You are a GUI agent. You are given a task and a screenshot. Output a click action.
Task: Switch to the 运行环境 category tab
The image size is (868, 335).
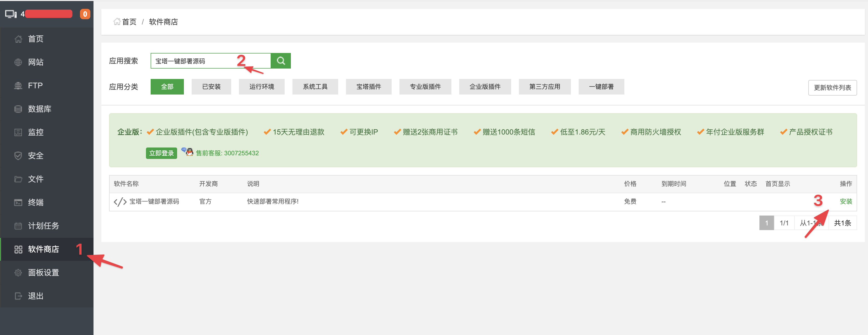pos(262,87)
